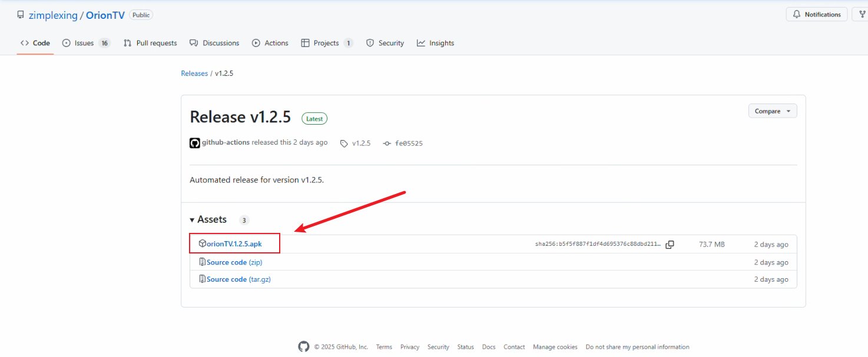Click the fork icon button
Viewport: 868px width, 357px height.
tap(861, 14)
